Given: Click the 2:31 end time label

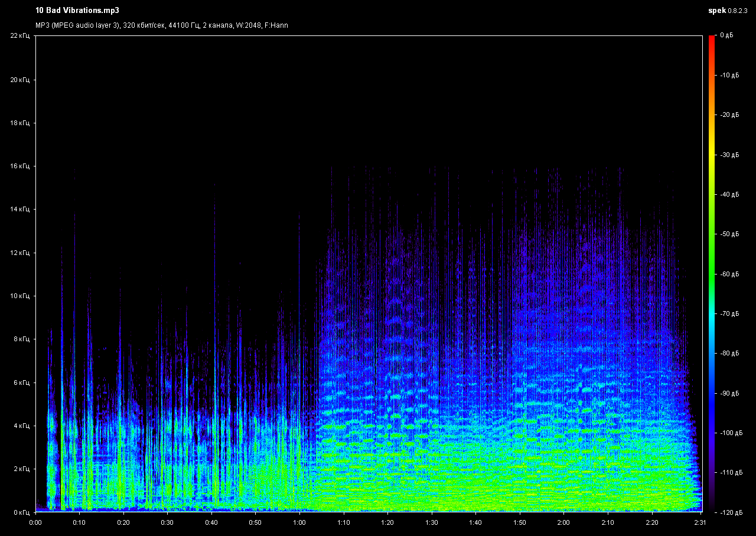Looking at the screenshot, I should tap(700, 522).
